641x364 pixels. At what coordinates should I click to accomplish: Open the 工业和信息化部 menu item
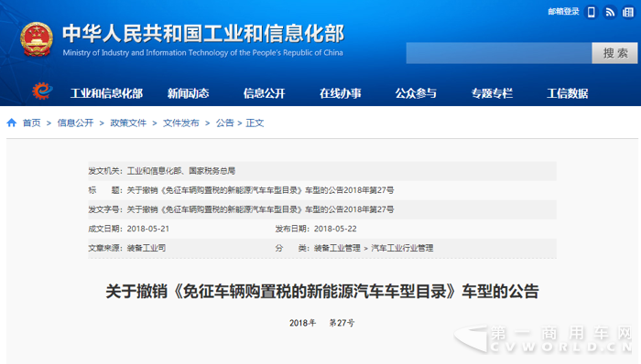[x=106, y=93]
